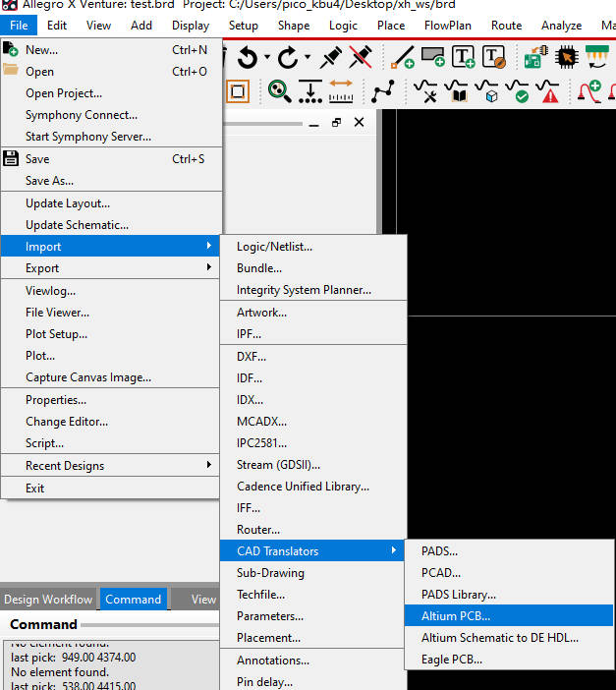Select the Edit Text tool

[x=493, y=57]
